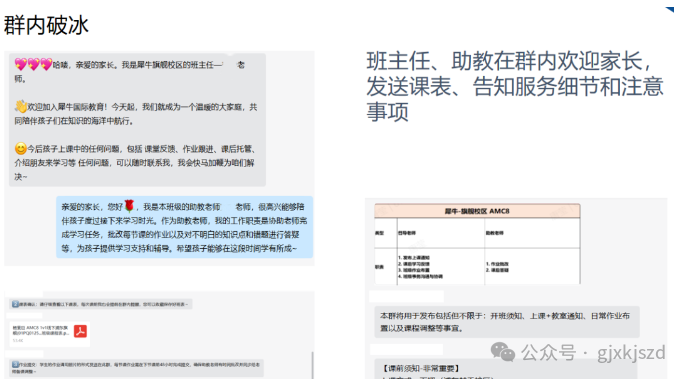Click the red PDF icon on the attachment
The image size is (687, 379).
[80, 331]
